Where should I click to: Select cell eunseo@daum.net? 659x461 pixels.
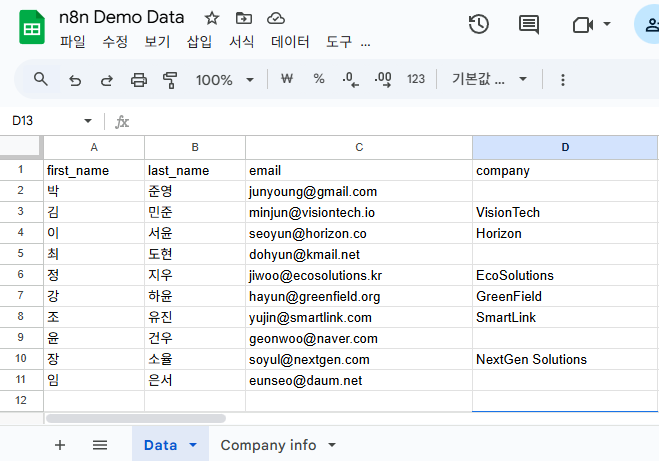359,380
